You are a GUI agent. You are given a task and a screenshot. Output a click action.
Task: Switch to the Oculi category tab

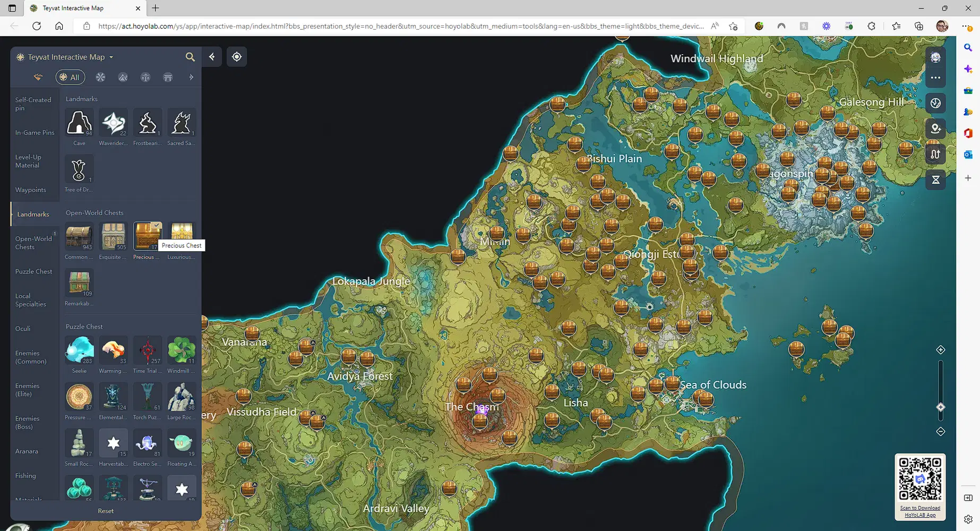pyautogui.click(x=23, y=328)
